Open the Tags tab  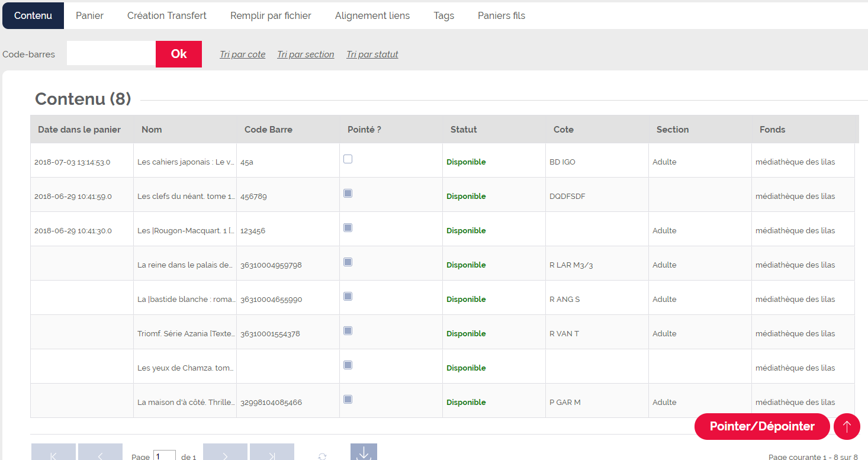pyautogui.click(x=444, y=15)
